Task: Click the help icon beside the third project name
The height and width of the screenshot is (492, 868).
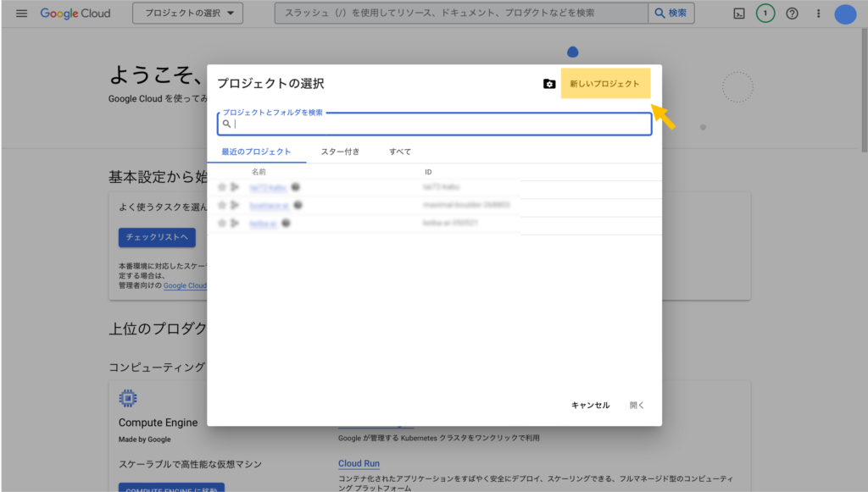Action: point(286,224)
